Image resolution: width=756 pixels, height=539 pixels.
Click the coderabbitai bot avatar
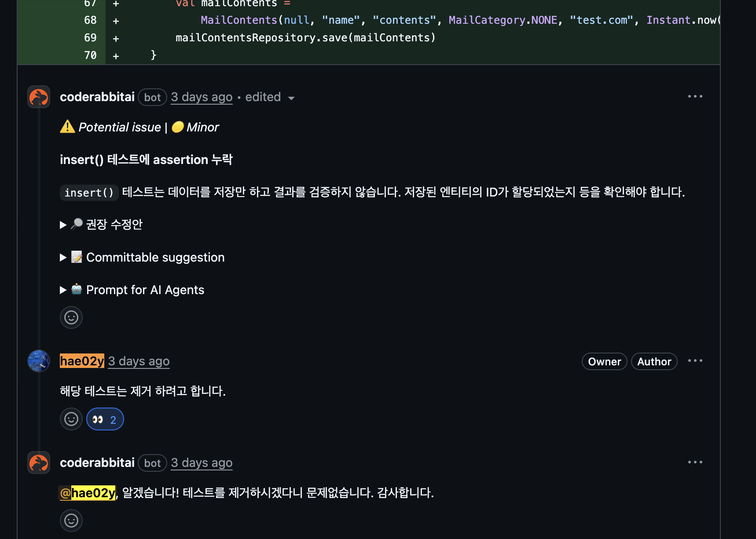coord(38,97)
